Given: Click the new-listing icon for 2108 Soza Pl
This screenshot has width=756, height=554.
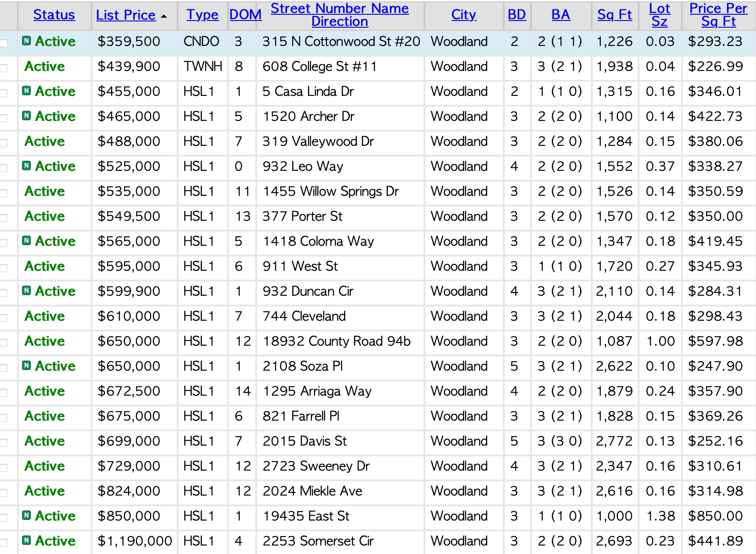Looking at the screenshot, I should 27,366.
